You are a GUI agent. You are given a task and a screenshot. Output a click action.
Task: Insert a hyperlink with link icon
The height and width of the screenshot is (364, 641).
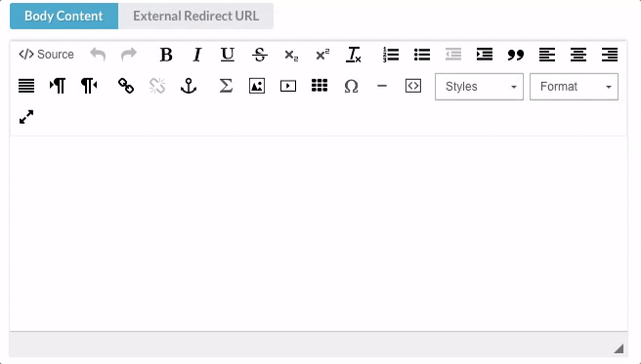(x=126, y=86)
